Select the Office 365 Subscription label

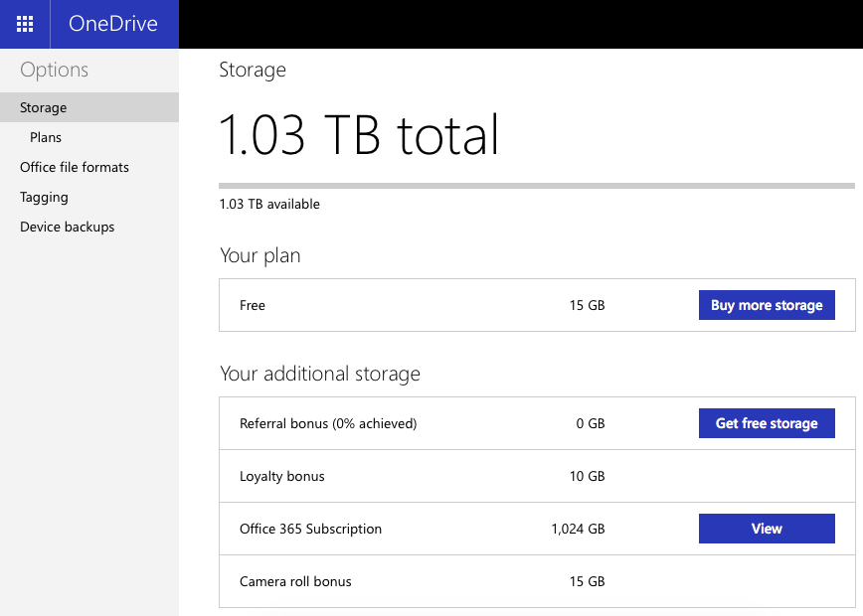[x=310, y=529]
